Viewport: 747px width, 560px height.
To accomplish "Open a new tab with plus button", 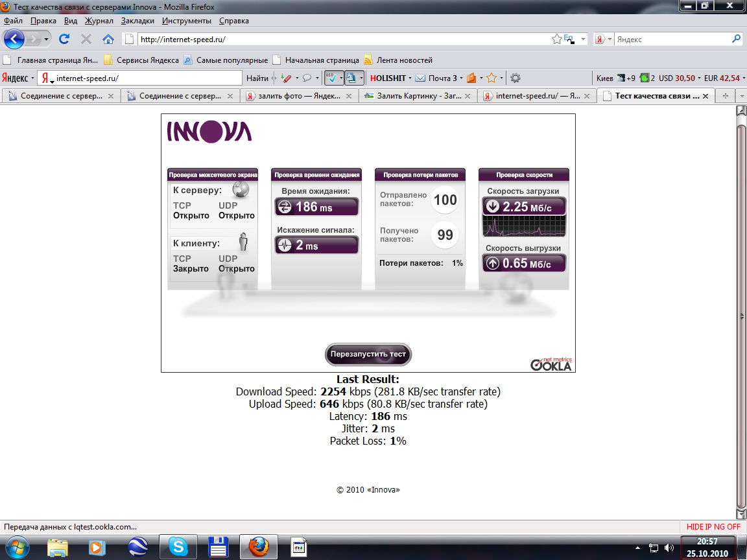I will click(726, 96).
